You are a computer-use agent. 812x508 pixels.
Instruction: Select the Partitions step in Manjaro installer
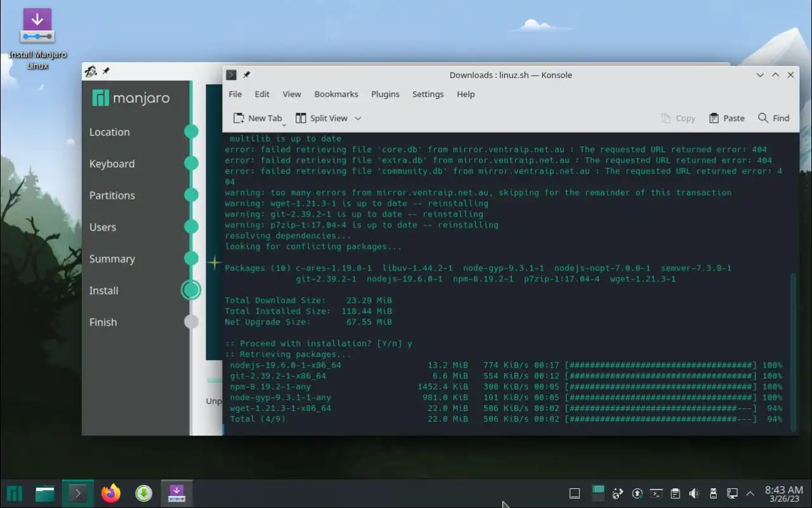pos(112,196)
